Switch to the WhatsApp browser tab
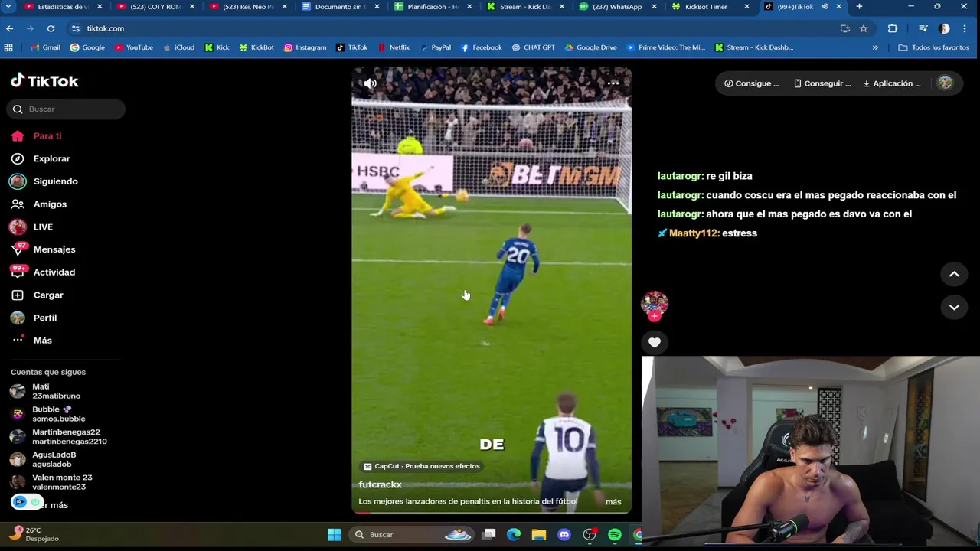The height and width of the screenshot is (551, 980). [x=616, y=7]
